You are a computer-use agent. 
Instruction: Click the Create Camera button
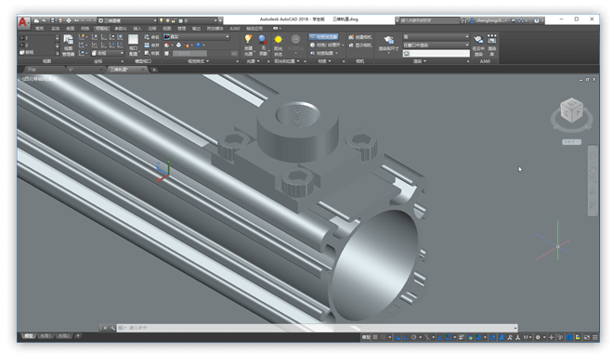click(x=360, y=37)
